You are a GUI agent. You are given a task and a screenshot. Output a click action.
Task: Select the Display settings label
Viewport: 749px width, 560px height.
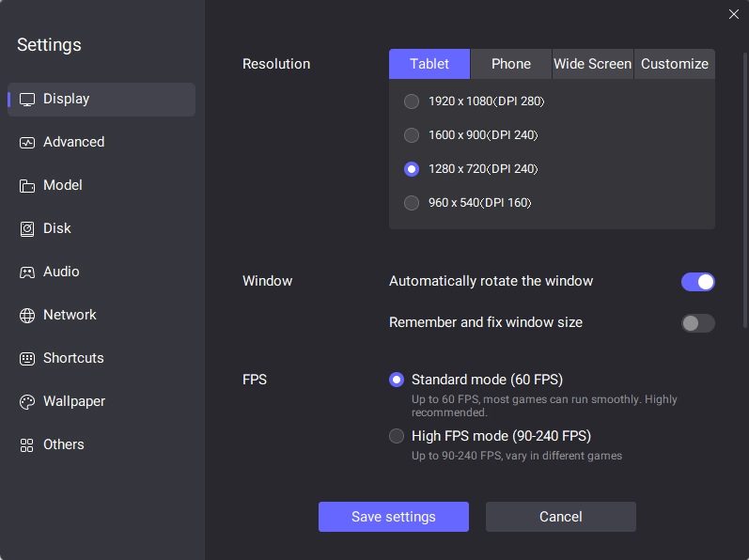coord(67,99)
